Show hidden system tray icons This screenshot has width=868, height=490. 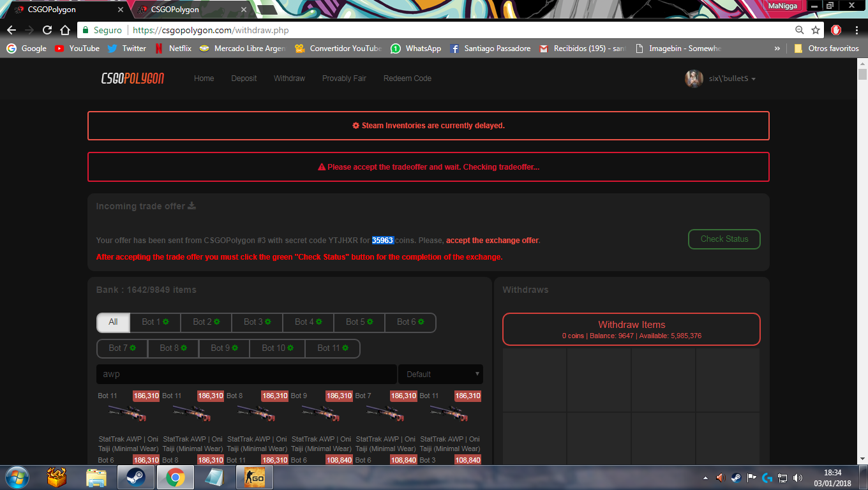point(705,477)
